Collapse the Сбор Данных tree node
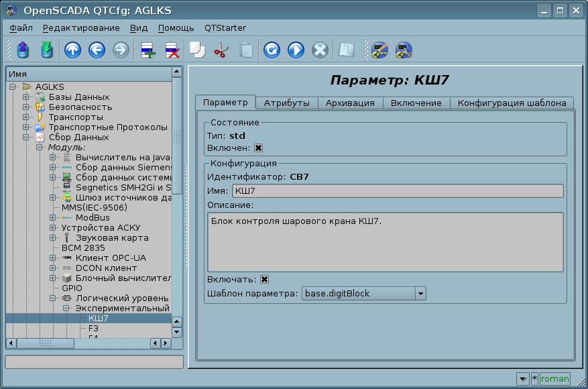The height and width of the screenshot is (389, 588). (26, 137)
